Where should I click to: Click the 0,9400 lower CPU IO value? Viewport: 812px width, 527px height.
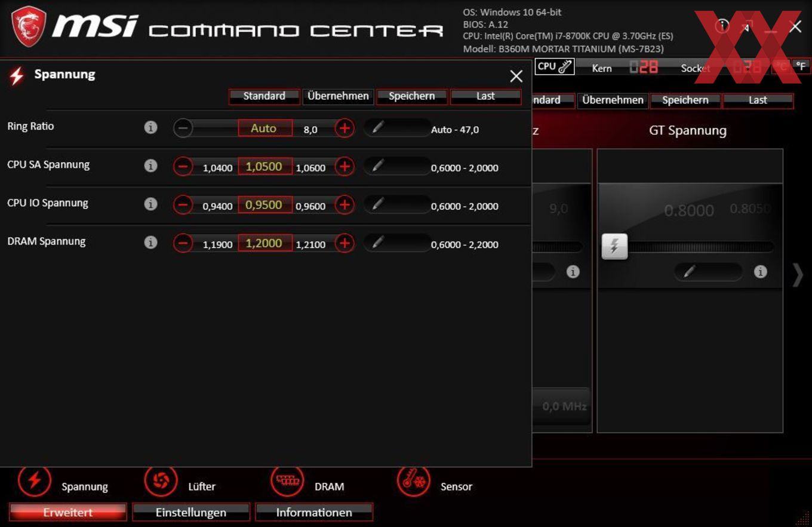(x=217, y=206)
